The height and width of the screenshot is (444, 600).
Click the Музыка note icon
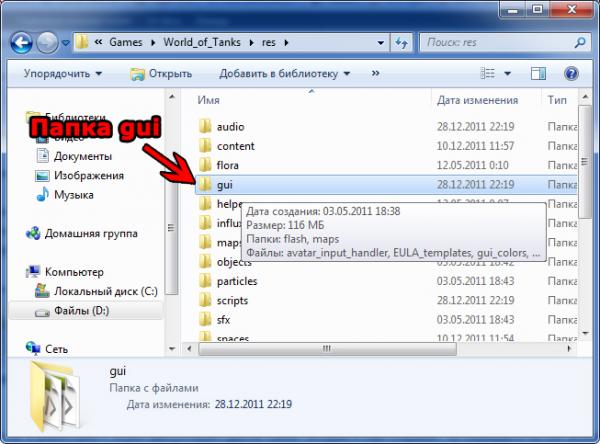click(42, 194)
